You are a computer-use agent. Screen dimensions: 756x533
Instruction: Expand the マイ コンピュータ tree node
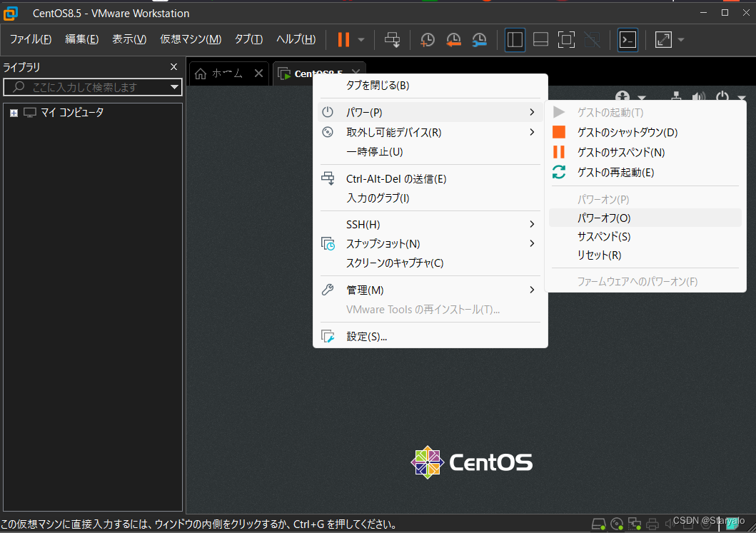pyautogui.click(x=14, y=113)
